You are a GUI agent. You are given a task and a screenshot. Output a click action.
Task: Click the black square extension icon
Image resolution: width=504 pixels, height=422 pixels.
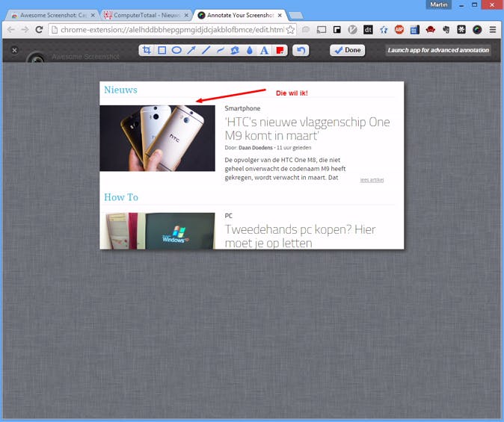(336, 30)
